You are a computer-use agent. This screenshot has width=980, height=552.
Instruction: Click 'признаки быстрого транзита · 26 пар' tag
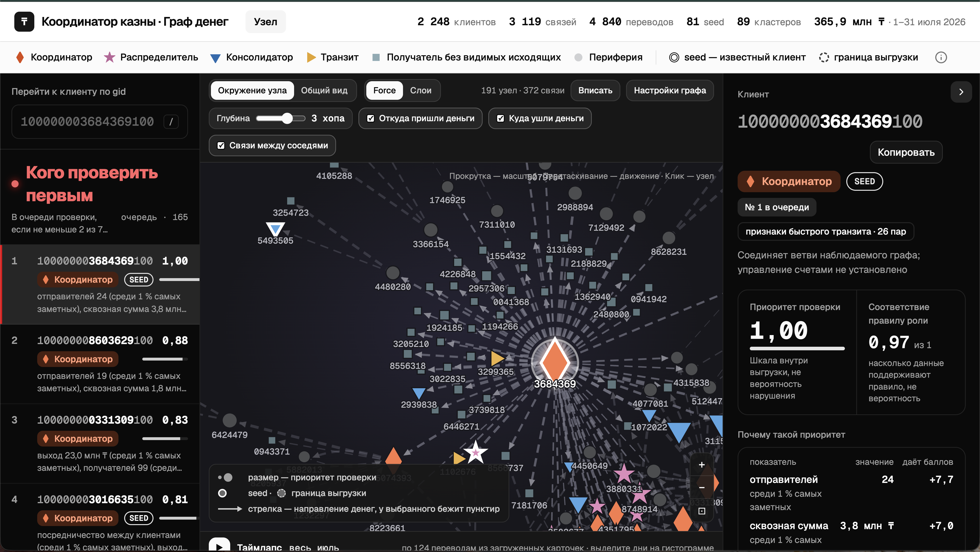click(826, 231)
